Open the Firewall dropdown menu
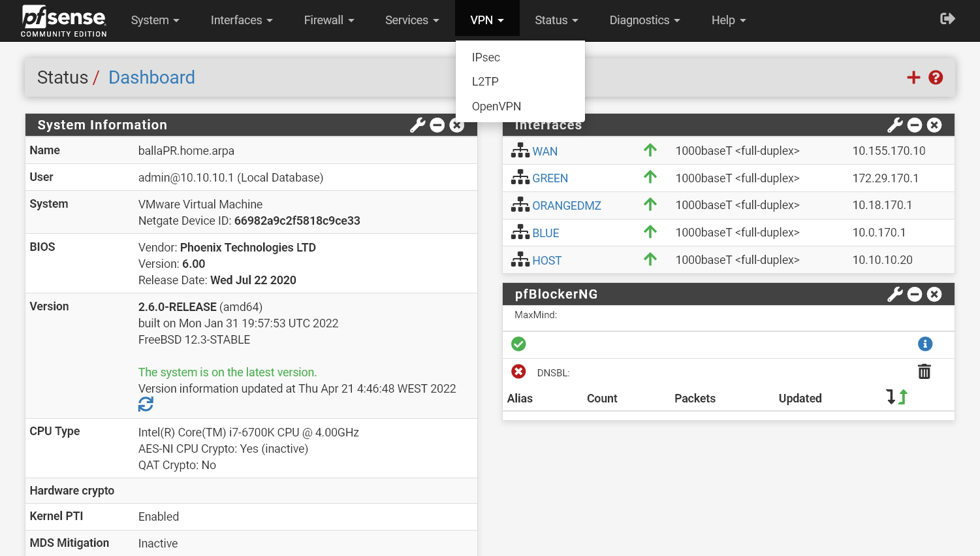 (328, 20)
